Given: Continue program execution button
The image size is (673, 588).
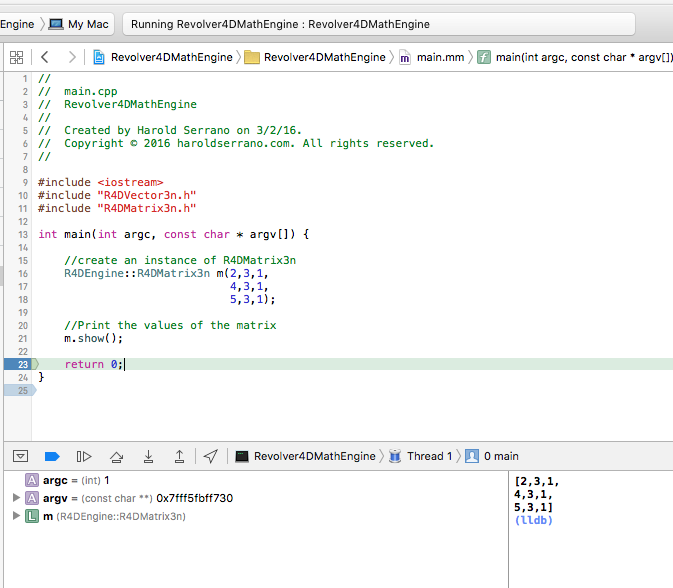Looking at the screenshot, I should [x=84, y=456].
